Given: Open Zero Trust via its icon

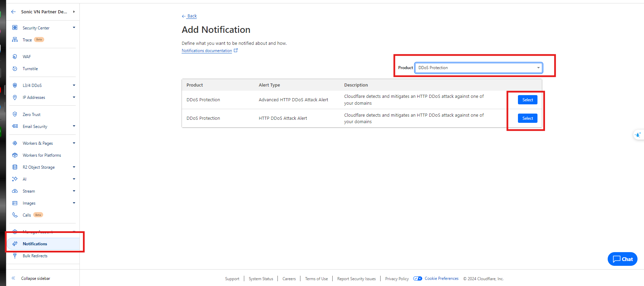Looking at the screenshot, I should point(15,115).
